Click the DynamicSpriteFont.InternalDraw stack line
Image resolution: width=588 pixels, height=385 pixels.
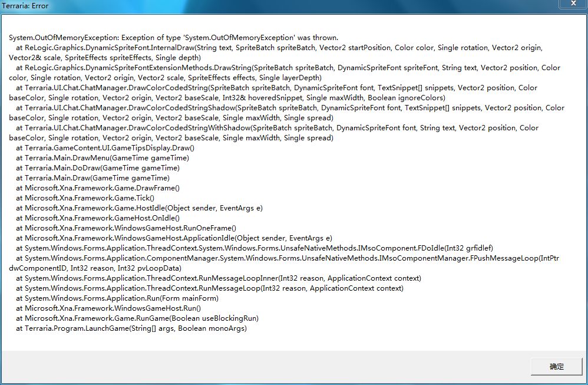point(279,48)
